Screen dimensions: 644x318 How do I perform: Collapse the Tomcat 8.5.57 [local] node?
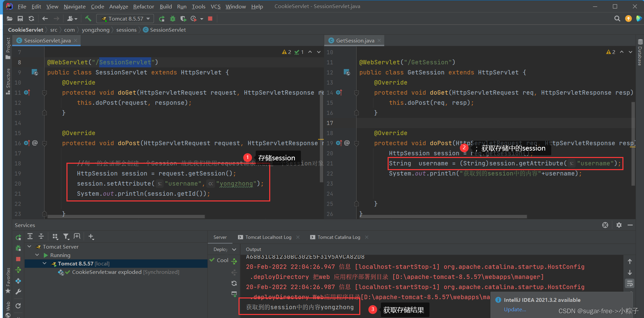[45, 263]
